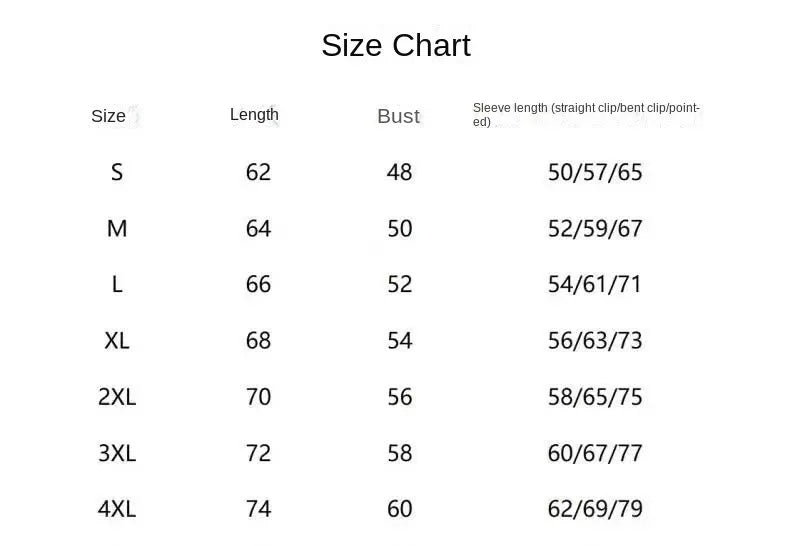
Task: Click bust value 50 for size M
Action: tap(400, 228)
